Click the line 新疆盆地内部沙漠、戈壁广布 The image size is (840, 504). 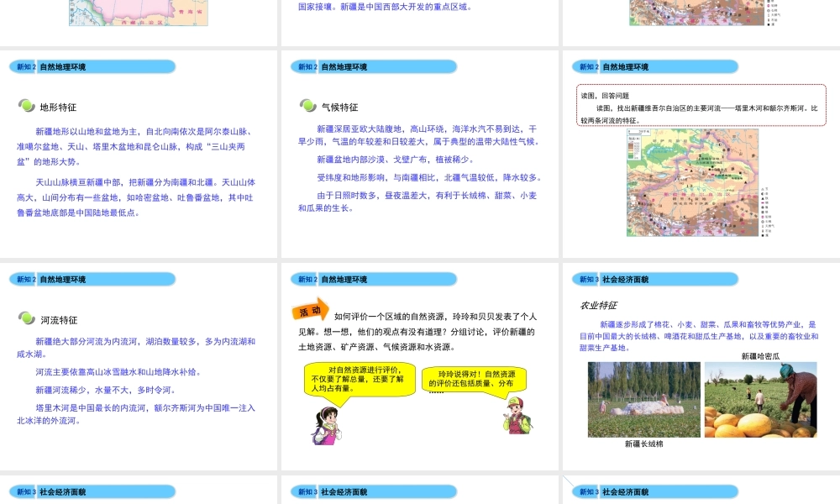coord(396,160)
